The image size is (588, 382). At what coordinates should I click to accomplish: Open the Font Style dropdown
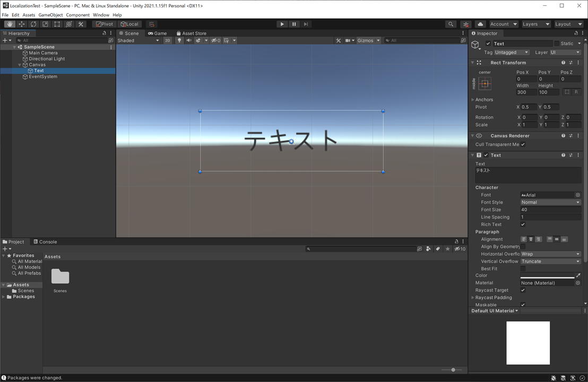(x=550, y=202)
